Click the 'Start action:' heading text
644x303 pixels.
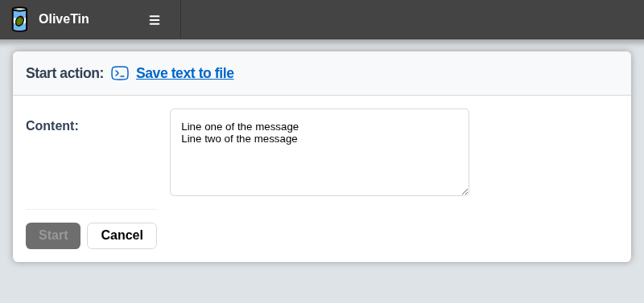click(65, 73)
